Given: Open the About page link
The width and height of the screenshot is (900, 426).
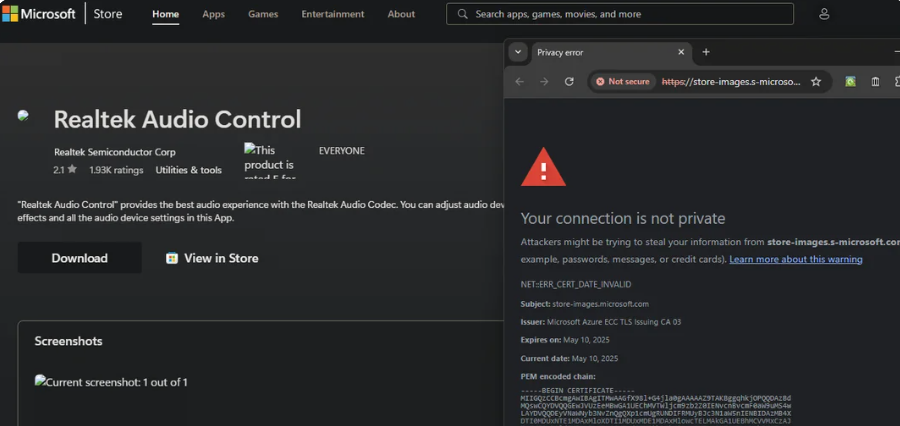Looking at the screenshot, I should 401,14.
